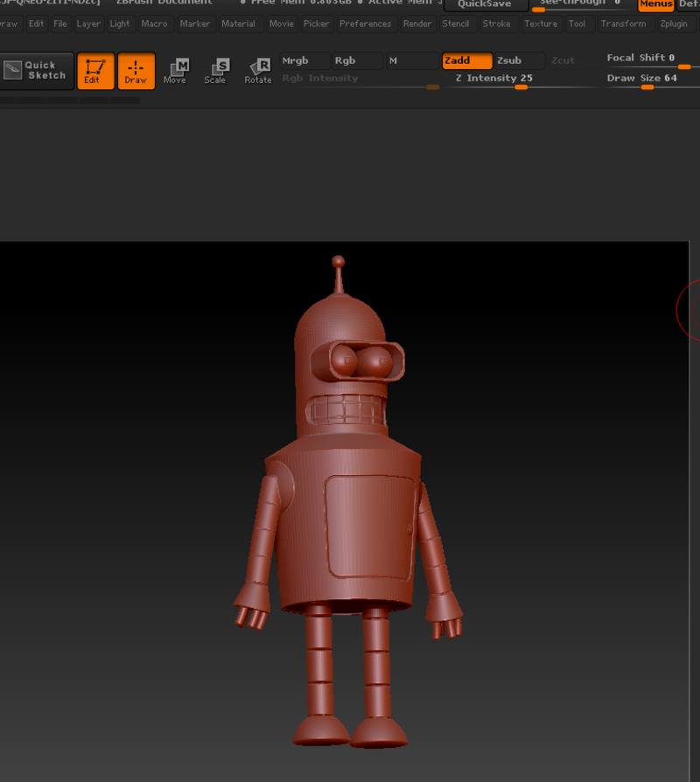Toggle the Menus button
The width and height of the screenshot is (700, 782).
pyautogui.click(x=656, y=4)
